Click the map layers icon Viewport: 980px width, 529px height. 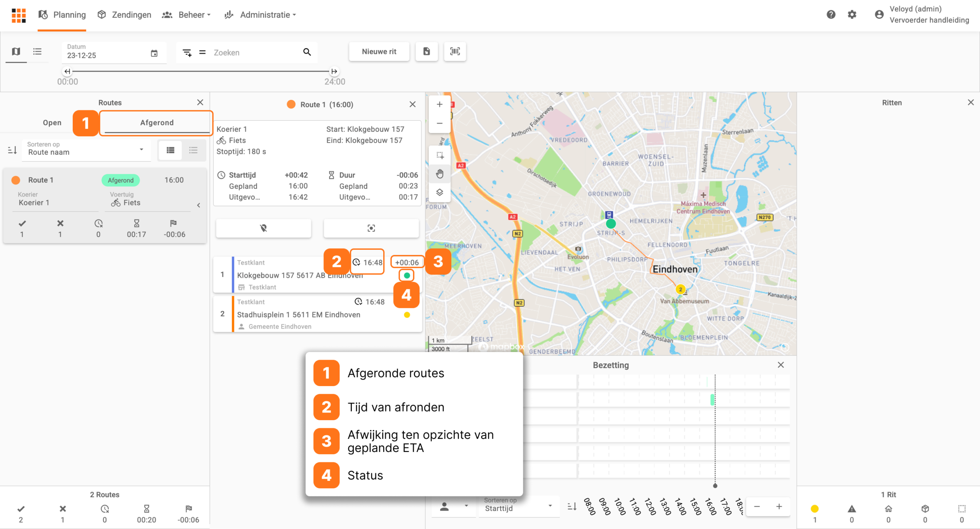coord(439,192)
